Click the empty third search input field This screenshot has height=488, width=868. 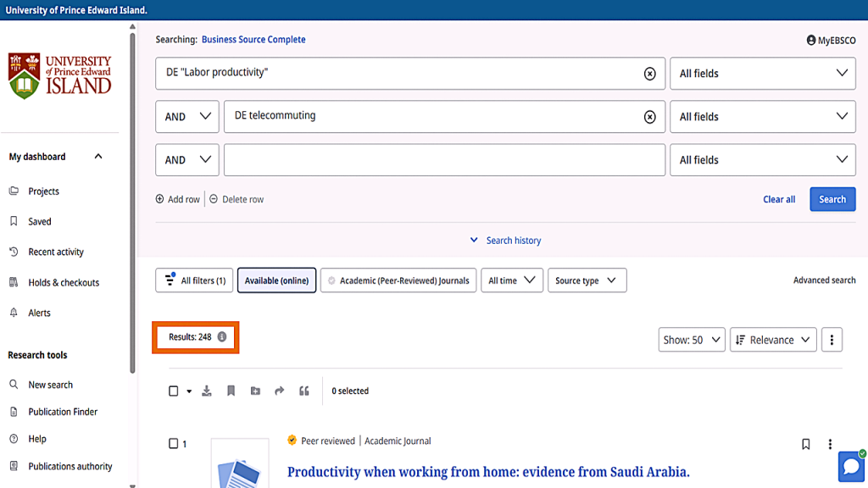point(444,160)
